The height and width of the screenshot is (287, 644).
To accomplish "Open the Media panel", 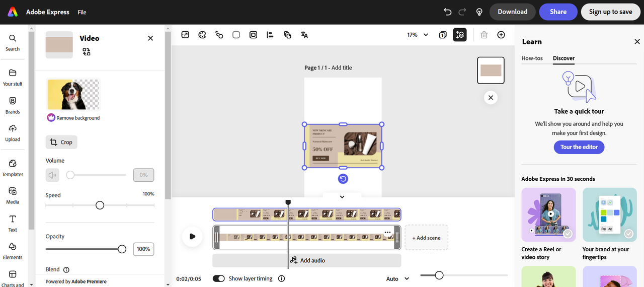I will [13, 196].
